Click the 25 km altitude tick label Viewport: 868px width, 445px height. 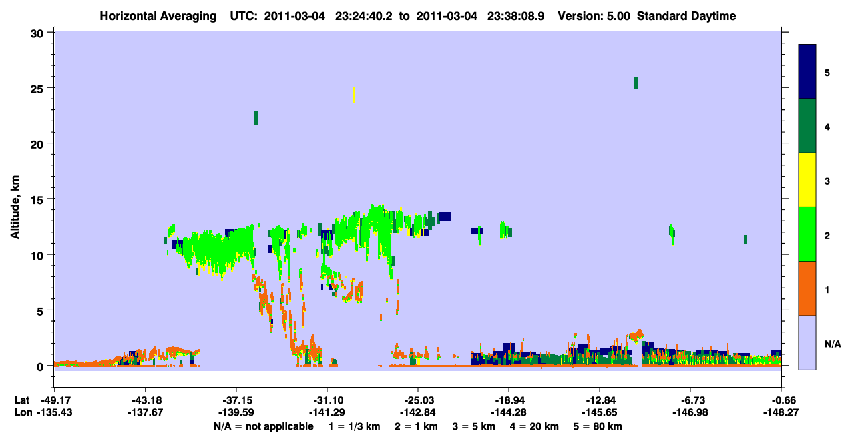(x=38, y=88)
